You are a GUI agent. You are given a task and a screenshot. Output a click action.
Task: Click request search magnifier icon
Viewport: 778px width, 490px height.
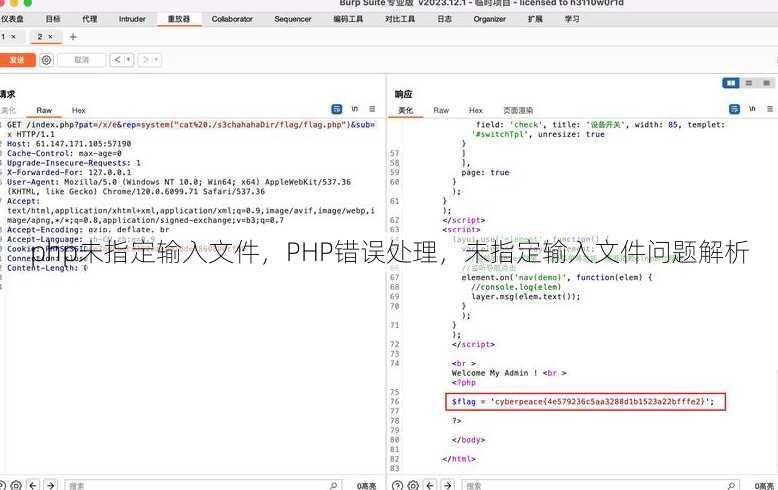click(x=334, y=486)
